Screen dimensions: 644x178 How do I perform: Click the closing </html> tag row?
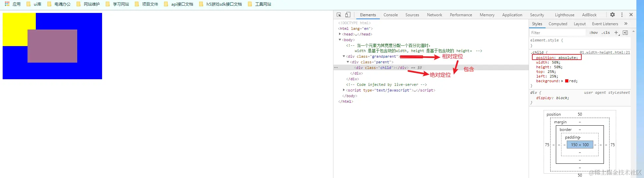346,101
